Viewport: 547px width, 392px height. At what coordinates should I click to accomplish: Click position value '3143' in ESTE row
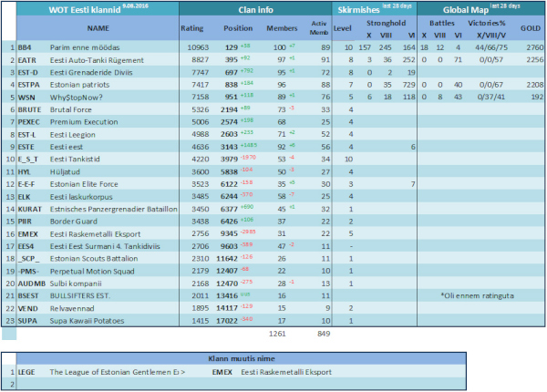click(229, 147)
